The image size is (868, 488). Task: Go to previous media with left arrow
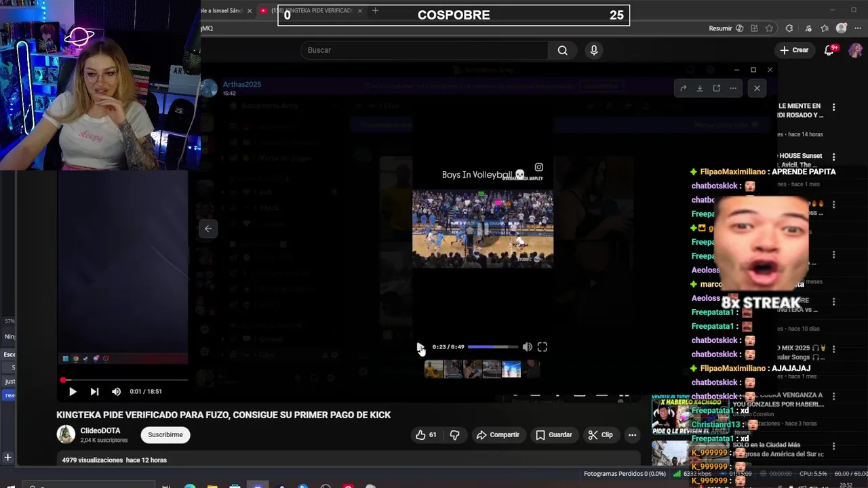(208, 228)
